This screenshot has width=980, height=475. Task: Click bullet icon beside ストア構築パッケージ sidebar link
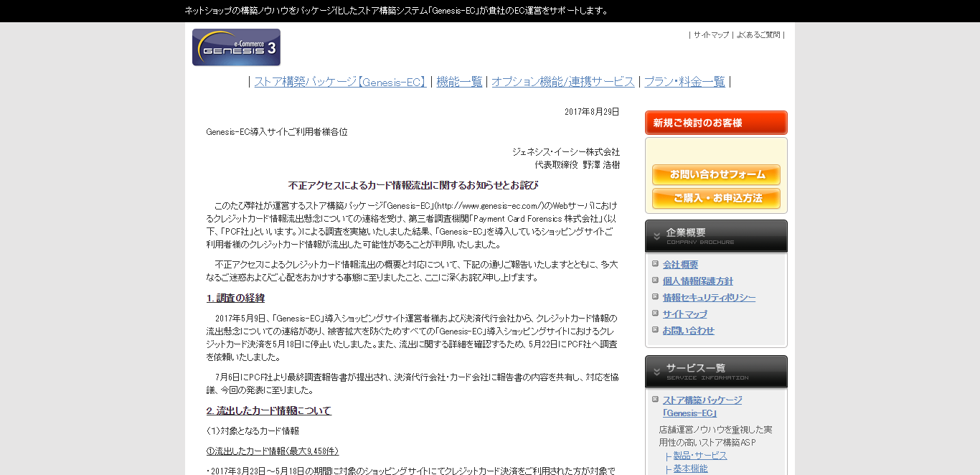[655, 399]
